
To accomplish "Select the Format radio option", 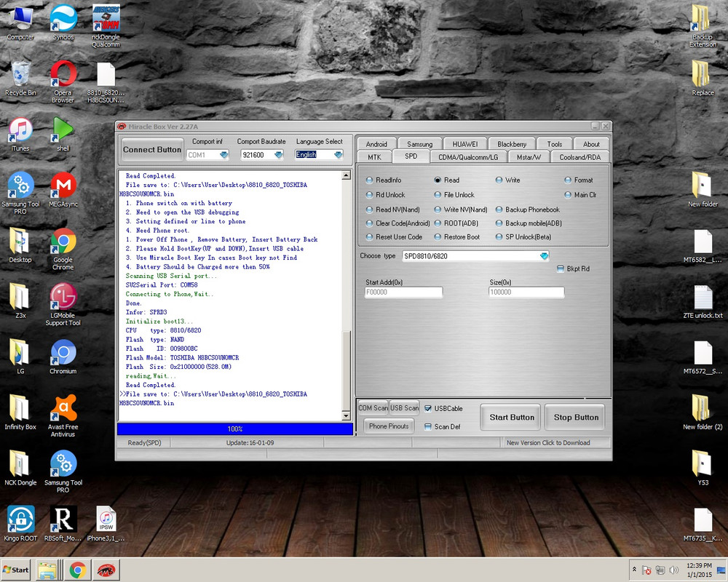I will coord(567,180).
